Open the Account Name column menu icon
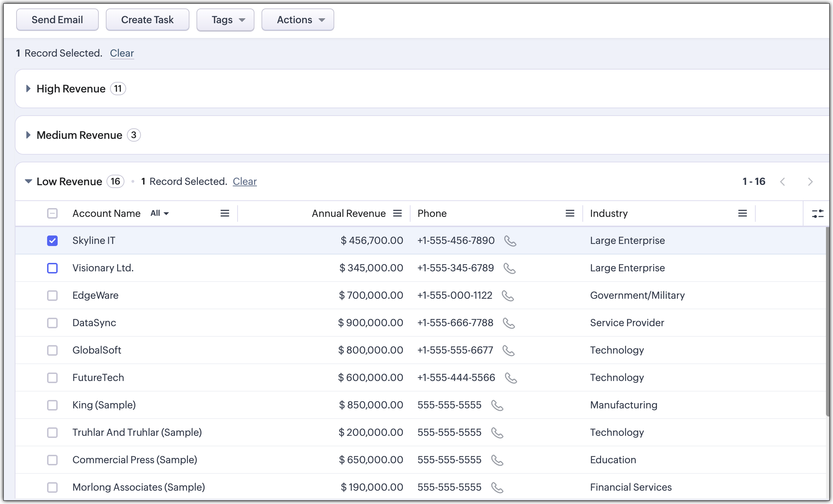Screen dimensions: 833x504 pos(225,213)
